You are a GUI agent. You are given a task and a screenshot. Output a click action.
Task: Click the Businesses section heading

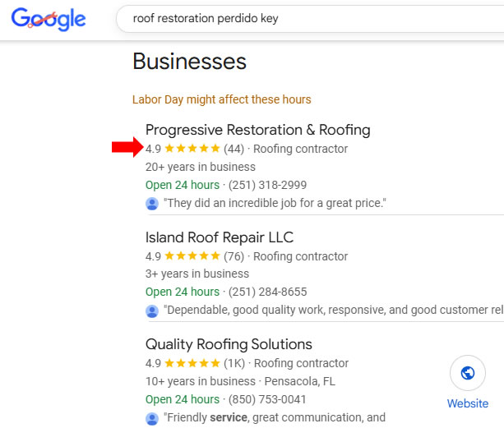pos(189,62)
